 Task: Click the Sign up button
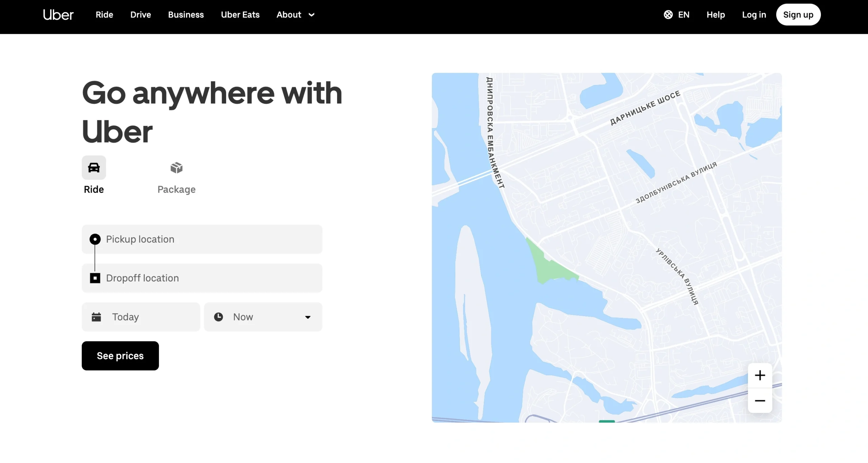(x=798, y=15)
